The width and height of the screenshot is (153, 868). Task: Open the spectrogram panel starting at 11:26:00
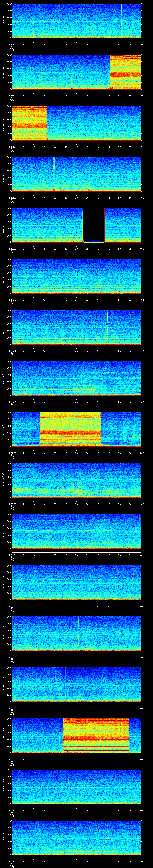tap(76, 633)
